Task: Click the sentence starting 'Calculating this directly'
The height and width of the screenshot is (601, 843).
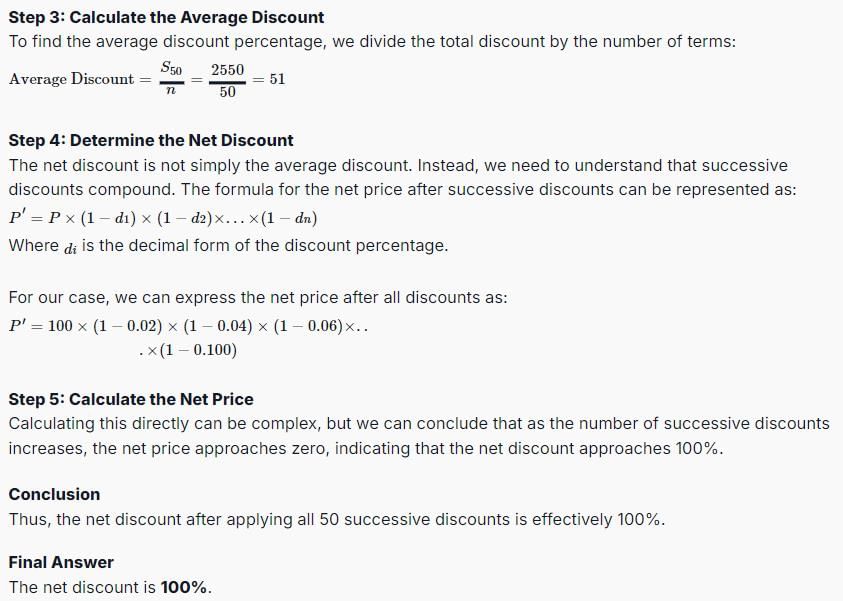Action: coord(419,436)
